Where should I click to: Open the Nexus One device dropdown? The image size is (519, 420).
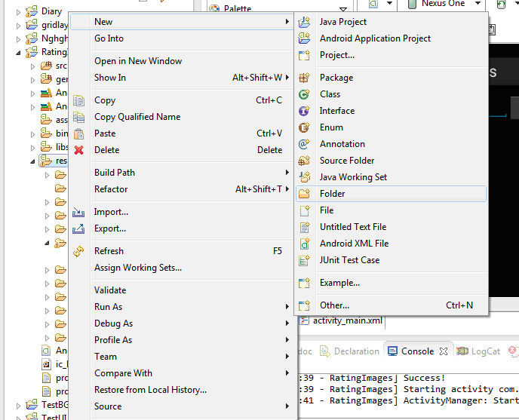coord(478,4)
